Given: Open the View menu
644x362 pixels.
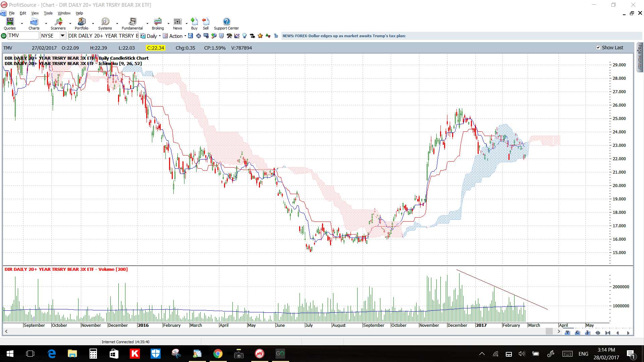Looking at the screenshot, I should (x=35, y=13).
